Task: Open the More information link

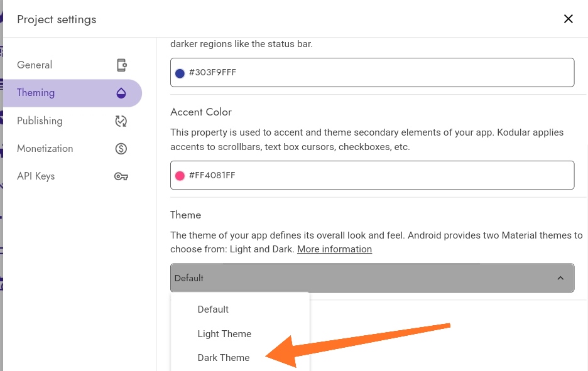Action: click(334, 249)
